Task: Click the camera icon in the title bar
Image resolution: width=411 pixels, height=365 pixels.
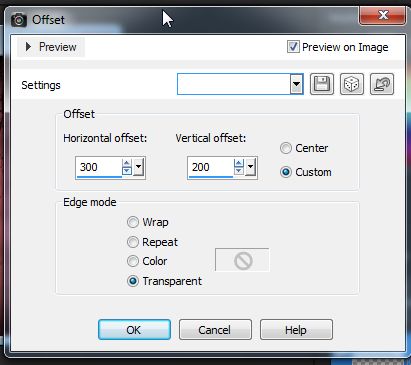Action: pos(19,20)
